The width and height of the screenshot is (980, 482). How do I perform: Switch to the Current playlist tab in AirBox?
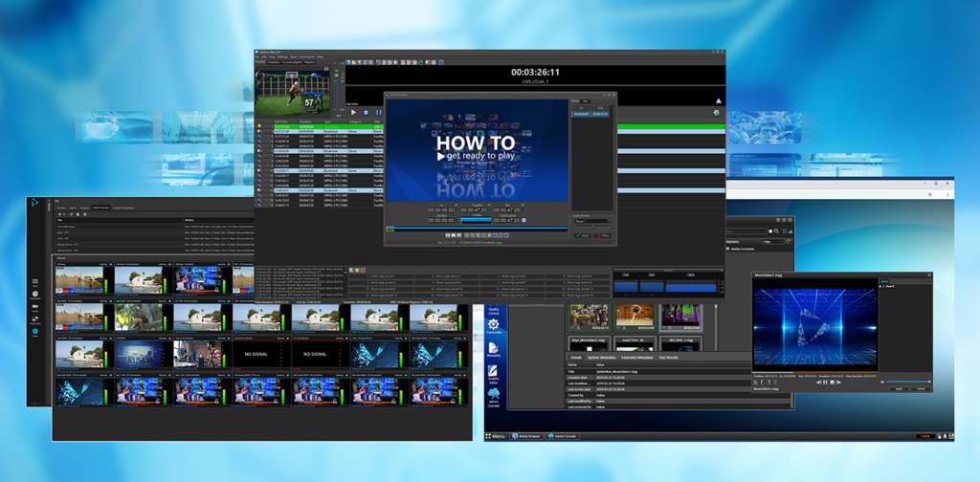[292, 62]
